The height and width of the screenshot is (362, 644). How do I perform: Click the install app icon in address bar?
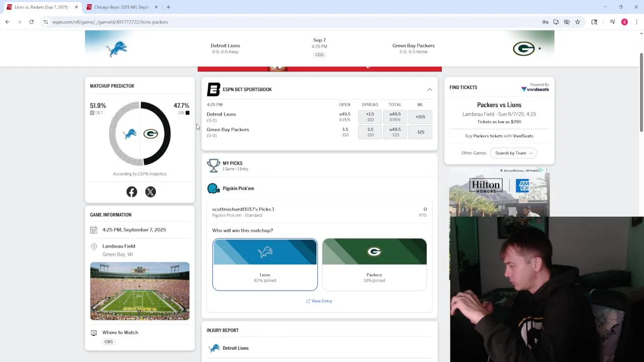pos(556,22)
